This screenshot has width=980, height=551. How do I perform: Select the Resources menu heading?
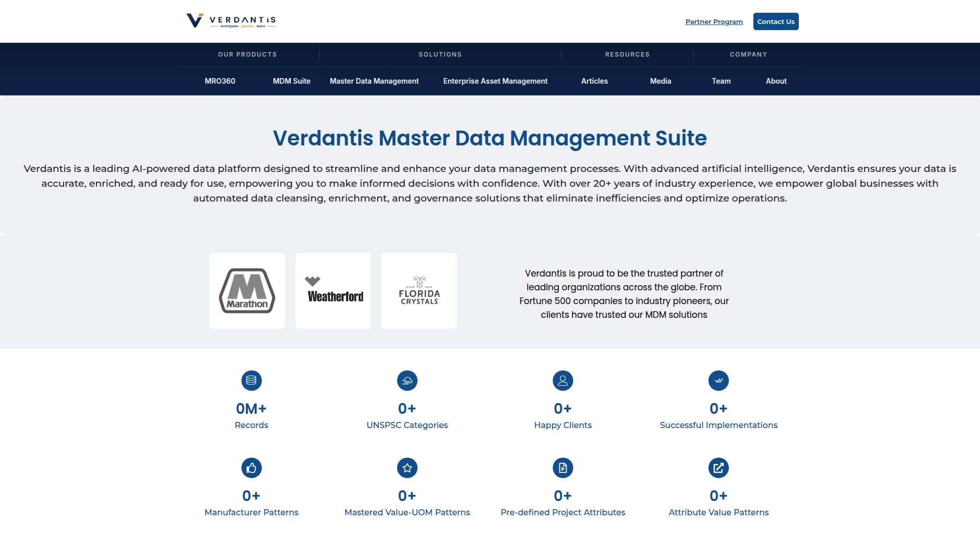point(627,54)
